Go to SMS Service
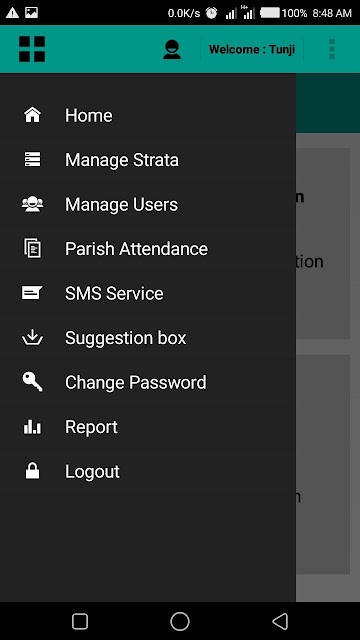Image resolution: width=360 pixels, height=640 pixels. click(148, 293)
